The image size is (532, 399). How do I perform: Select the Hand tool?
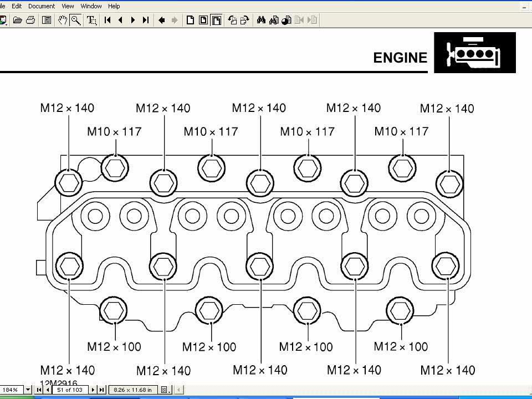point(63,21)
